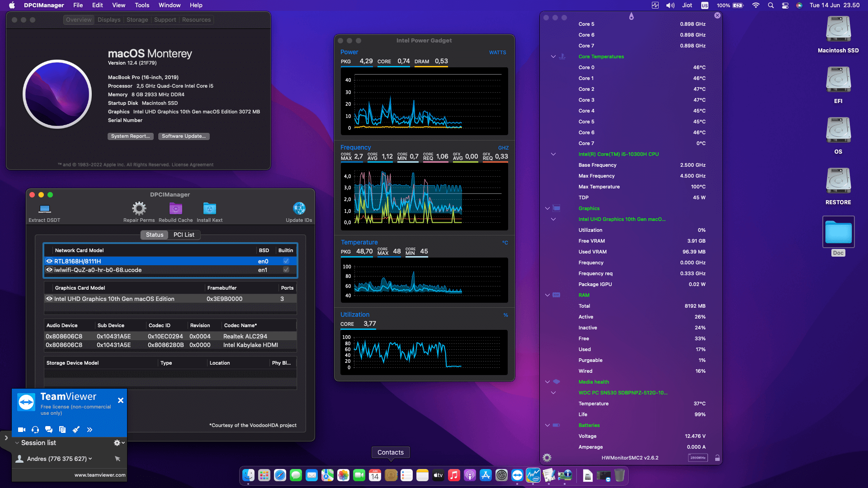Click the Repair Perms gear icon
Screen dimensions: 868x488
tap(139, 208)
